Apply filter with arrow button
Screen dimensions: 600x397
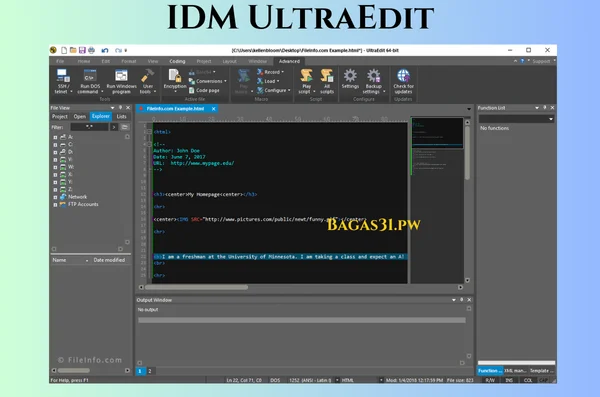pos(114,127)
